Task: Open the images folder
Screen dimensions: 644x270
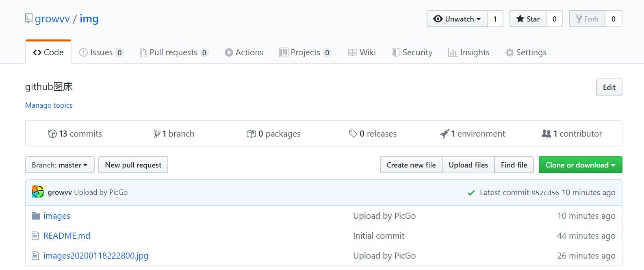Action: pos(57,216)
